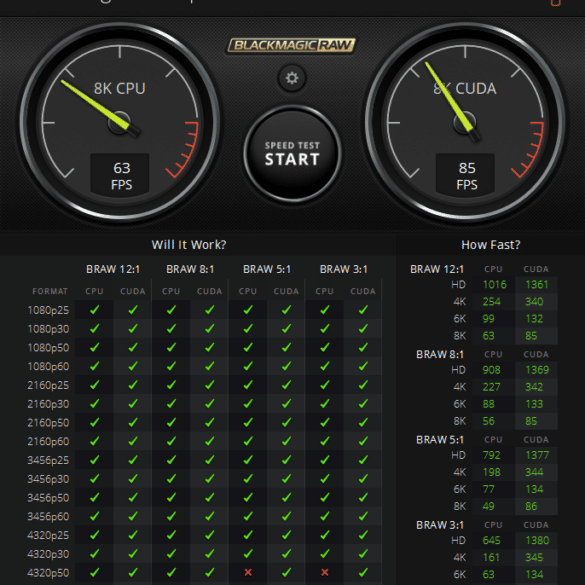The image size is (585, 585).
Task: Click the 8K CPU gauge dial
Action: coord(119,122)
